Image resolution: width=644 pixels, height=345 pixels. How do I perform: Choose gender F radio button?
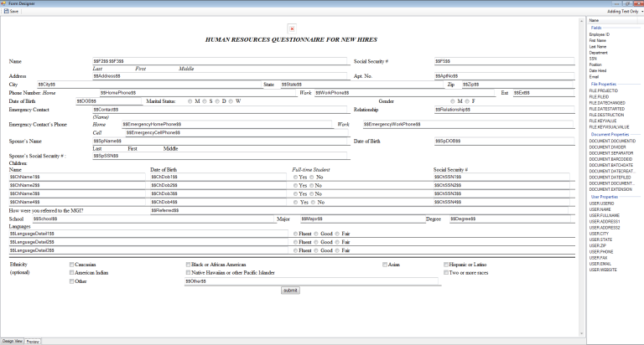point(467,100)
